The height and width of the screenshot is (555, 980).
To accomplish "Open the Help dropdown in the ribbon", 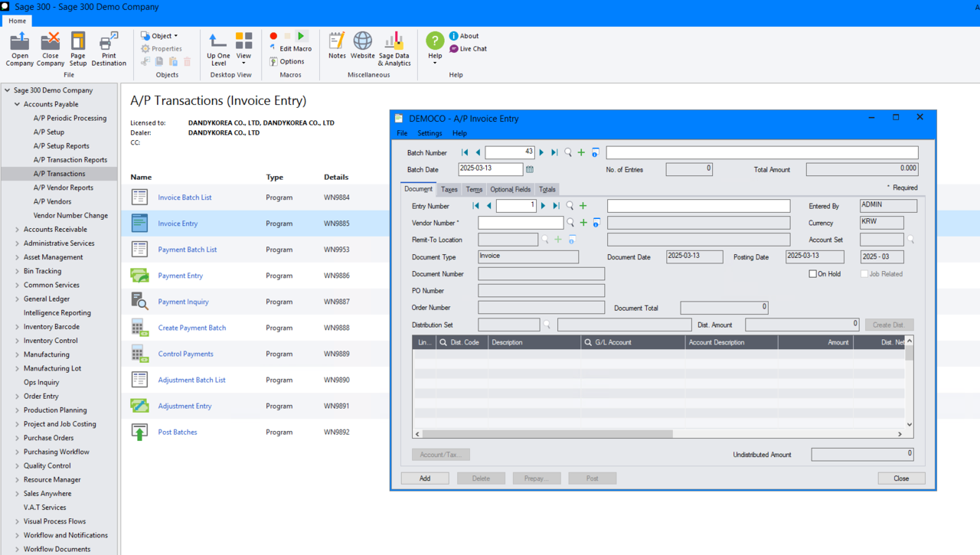I will point(435,48).
